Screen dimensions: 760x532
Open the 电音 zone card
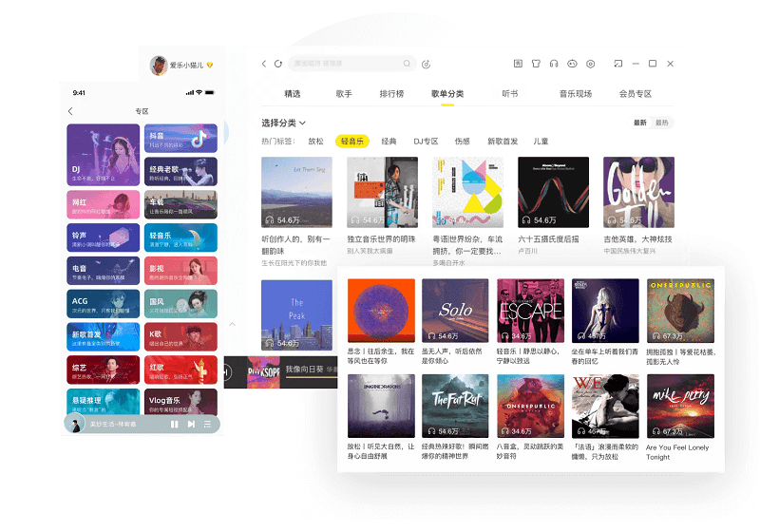[104, 271]
